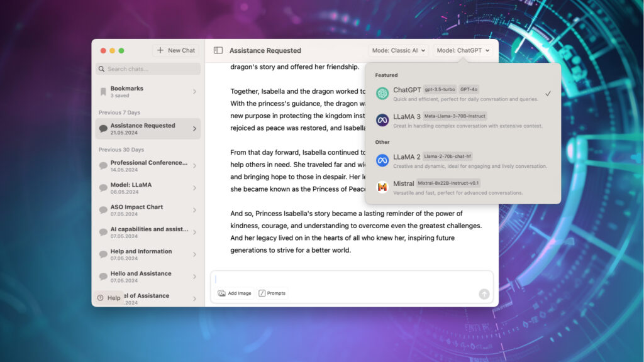Click the Previous 30 Days heading
The width and height of the screenshot is (644, 362).
tap(121, 150)
